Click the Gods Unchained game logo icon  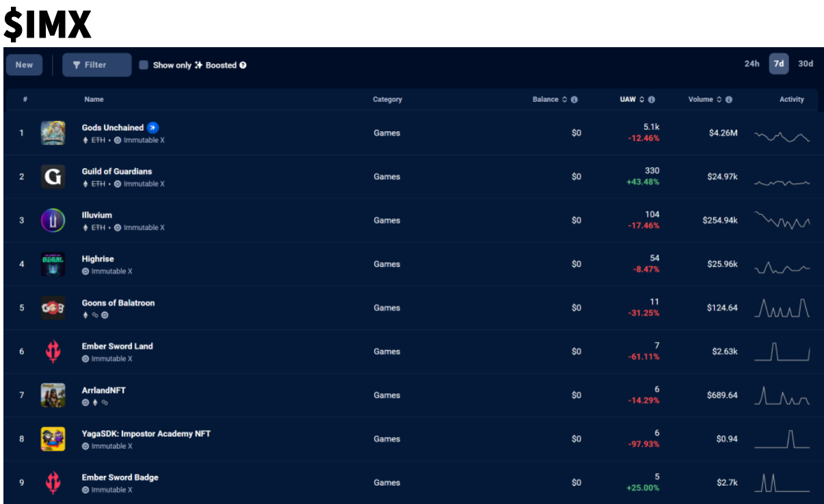pyautogui.click(x=52, y=133)
